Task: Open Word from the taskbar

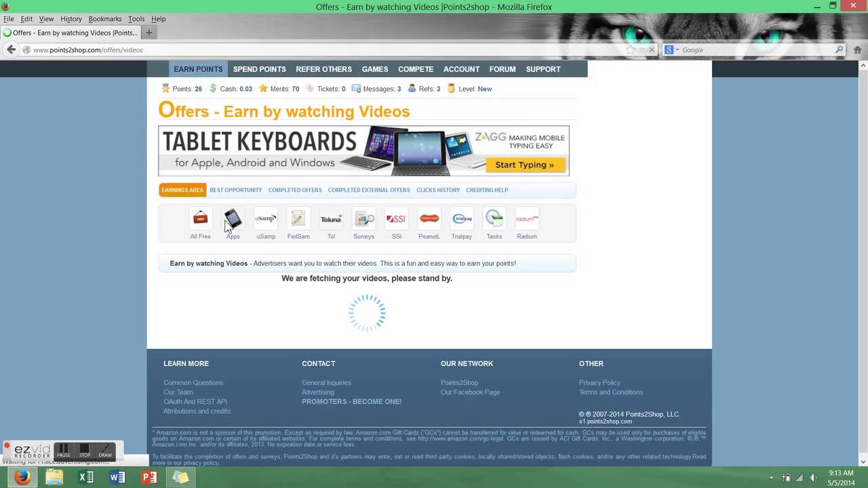Action: click(117, 477)
